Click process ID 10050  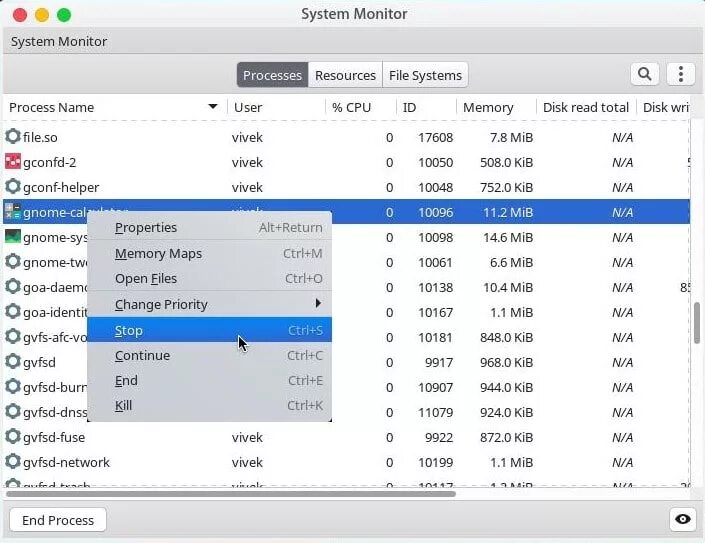tap(436, 162)
